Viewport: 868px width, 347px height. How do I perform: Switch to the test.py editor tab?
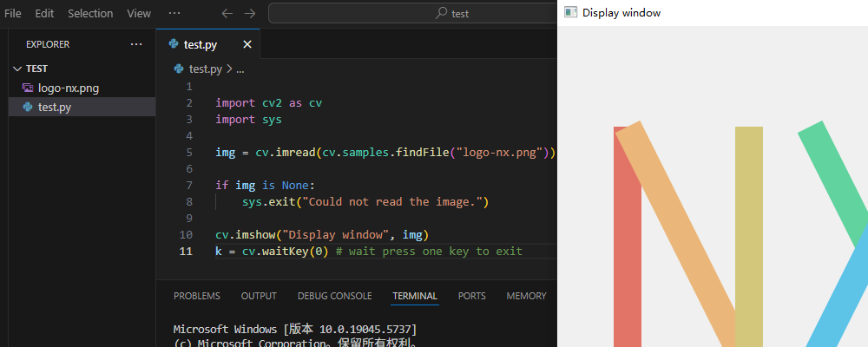coord(201,45)
